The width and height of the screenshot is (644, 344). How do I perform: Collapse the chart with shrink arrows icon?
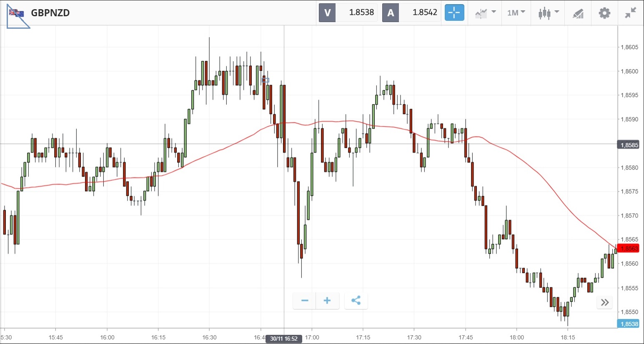(x=630, y=13)
